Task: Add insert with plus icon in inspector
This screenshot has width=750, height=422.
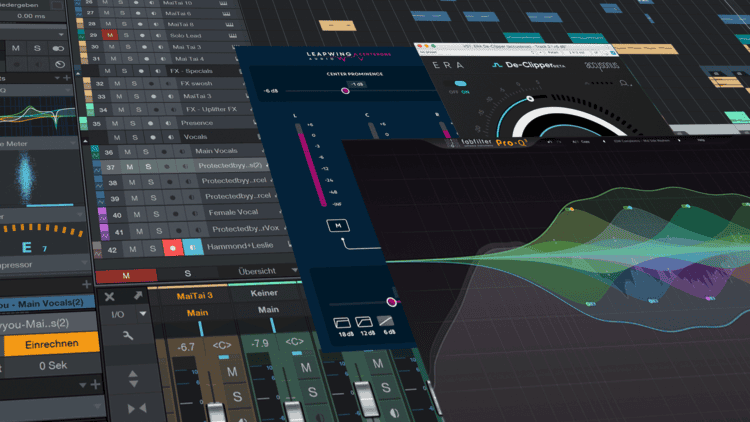Action: (66, 78)
